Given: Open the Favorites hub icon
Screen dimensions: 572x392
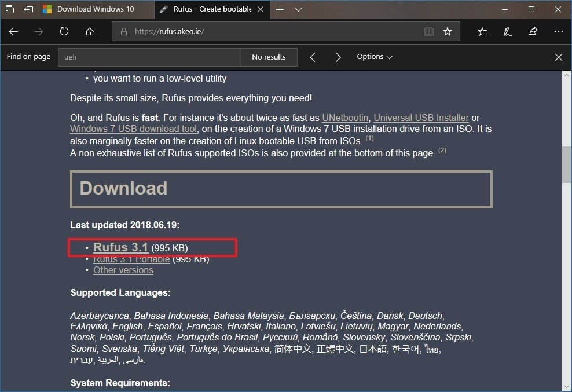Looking at the screenshot, I should pyautogui.click(x=482, y=32).
